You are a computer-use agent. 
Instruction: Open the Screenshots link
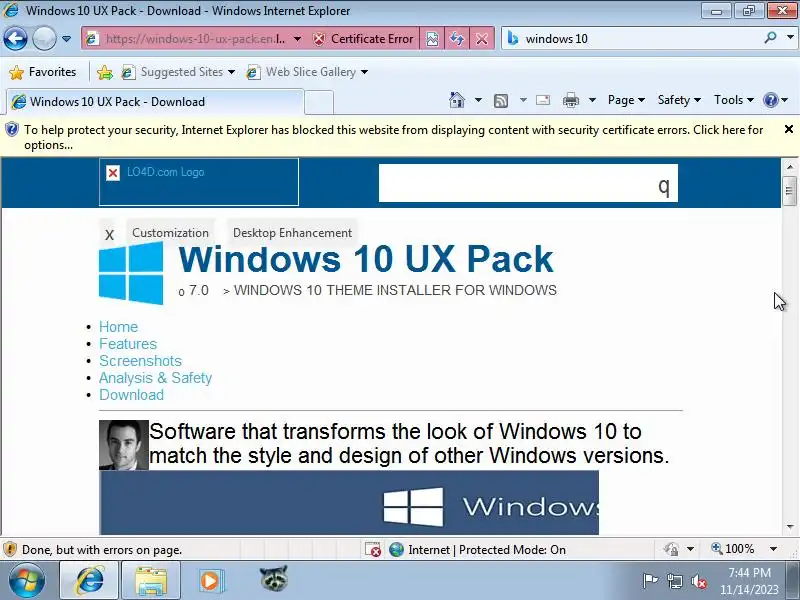(140, 361)
